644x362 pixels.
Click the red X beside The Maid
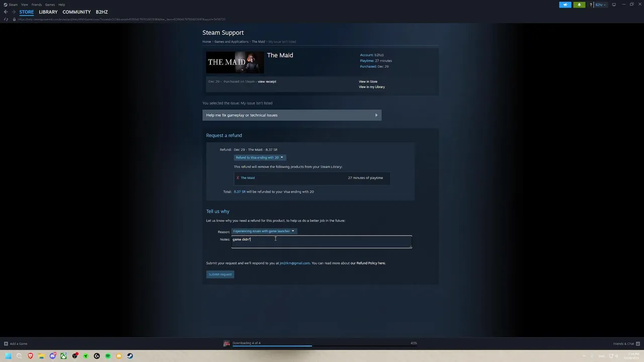click(237, 178)
